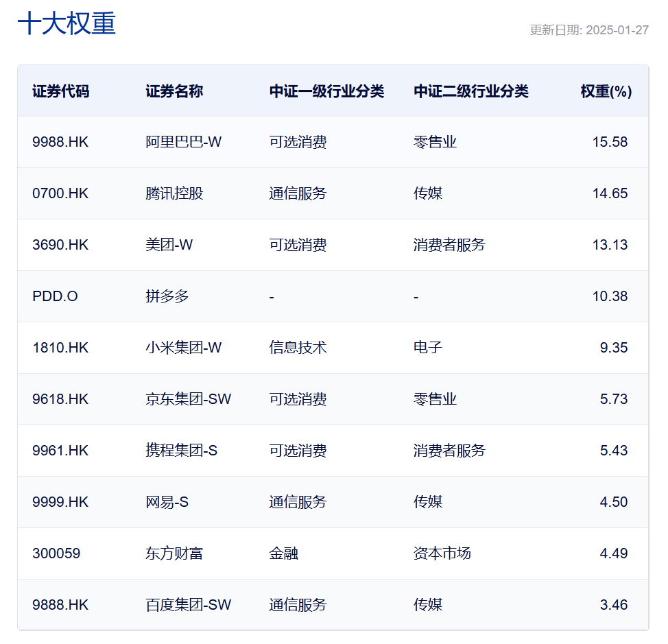
Task: Select the 中证二级行业分类 column header
Action: click(x=471, y=91)
